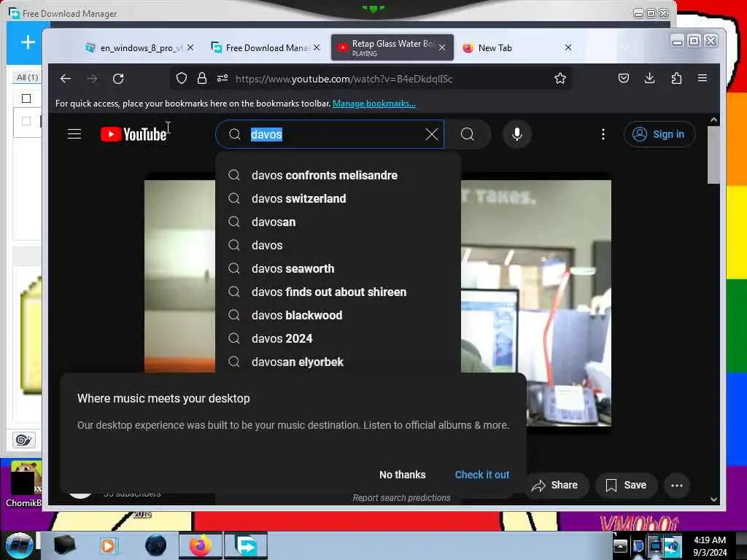Start voice search with the microphone icon
The image size is (747, 560).
coord(517,134)
